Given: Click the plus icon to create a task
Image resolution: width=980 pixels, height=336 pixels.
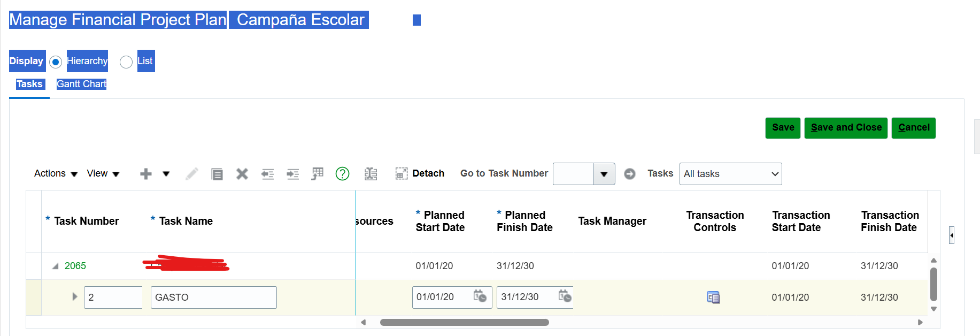Looking at the screenshot, I should pos(145,174).
